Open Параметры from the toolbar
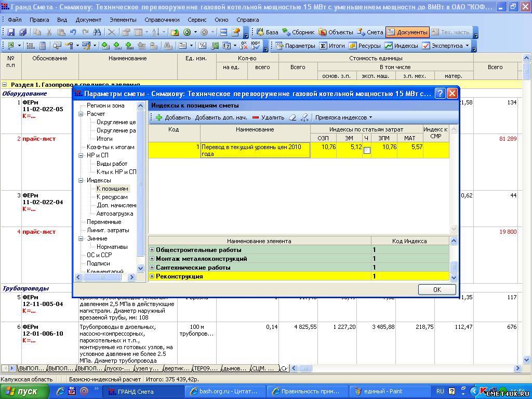This screenshot has width=532, height=399. coord(295,46)
